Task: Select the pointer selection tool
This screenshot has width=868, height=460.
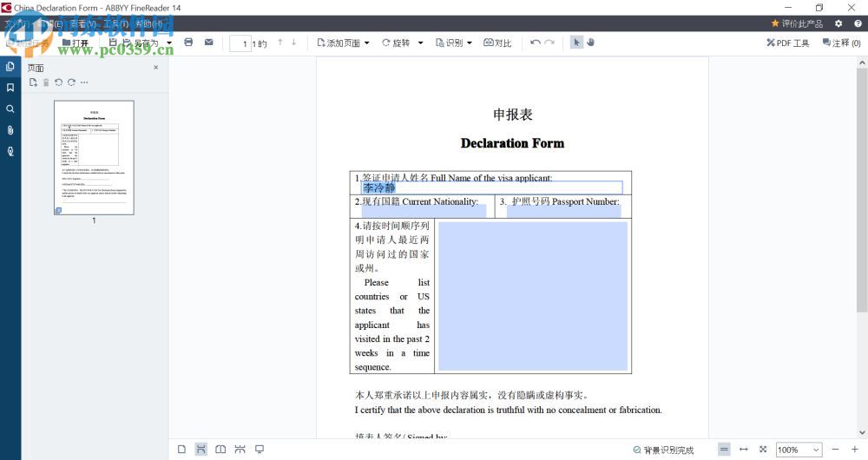Action: (576, 43)
